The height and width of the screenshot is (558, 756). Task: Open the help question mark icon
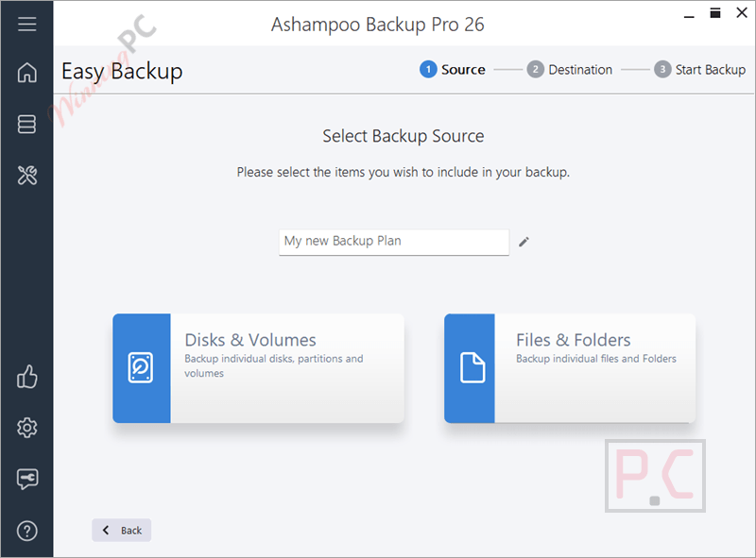pos(27,531)
